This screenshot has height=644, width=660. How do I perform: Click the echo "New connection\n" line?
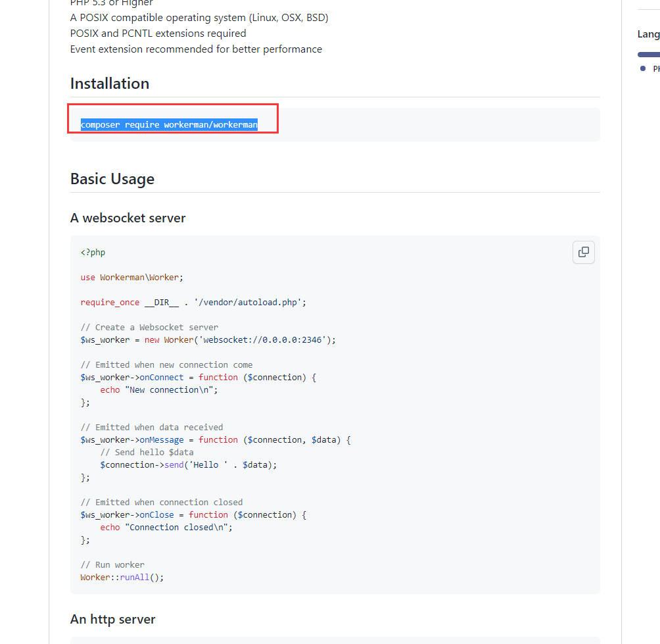159,390
